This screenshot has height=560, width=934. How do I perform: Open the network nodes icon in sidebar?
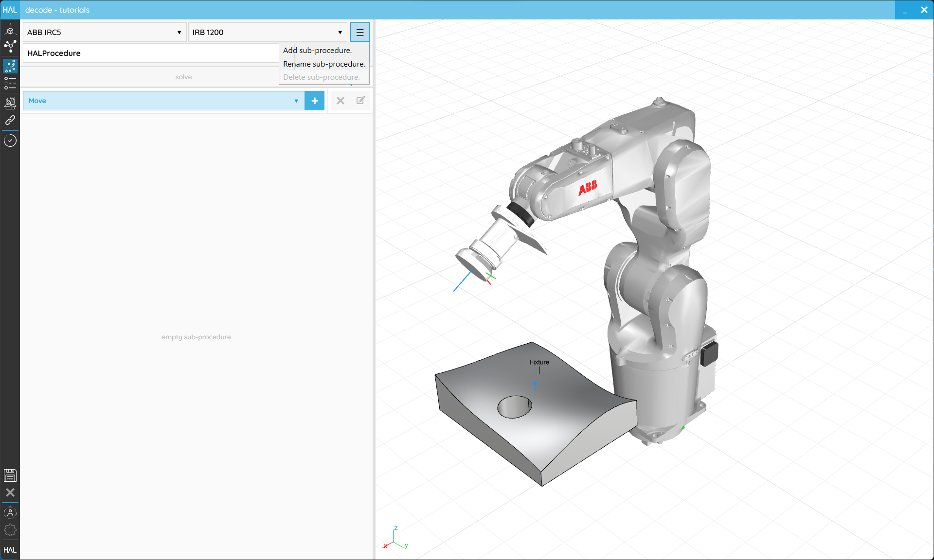[x=10, y=47]
